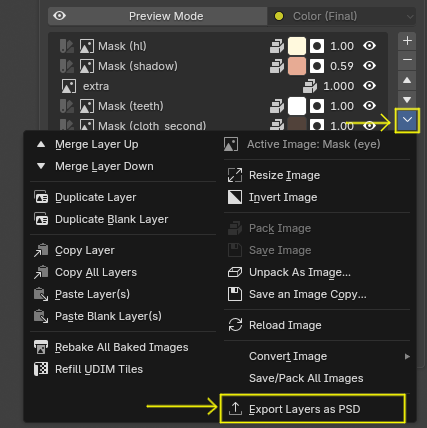Click image icon of Mask (hl) layer

pos(87,46)
